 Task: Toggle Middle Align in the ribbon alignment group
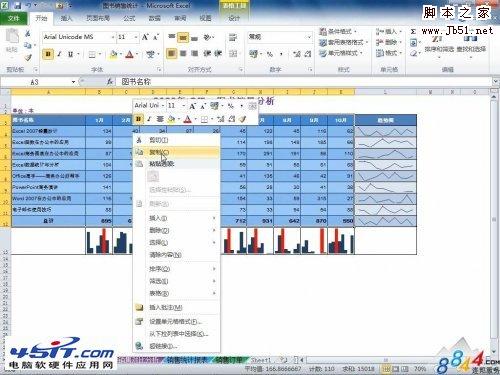pos(183,37)
